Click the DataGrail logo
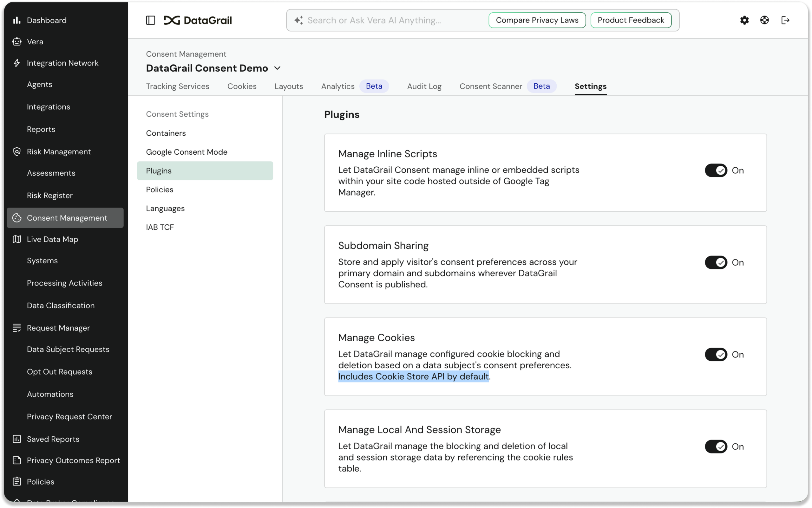This screenshot has height=508, width=812. click(198, 20)
